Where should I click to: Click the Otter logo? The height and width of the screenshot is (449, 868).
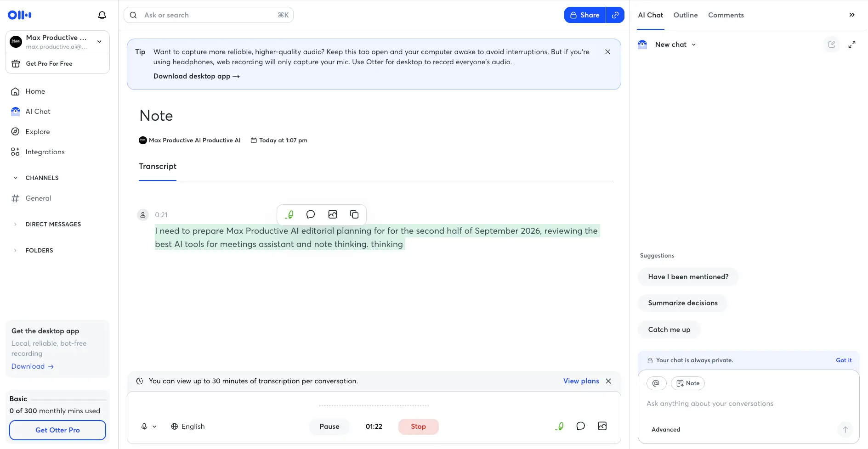coord(19,15)
